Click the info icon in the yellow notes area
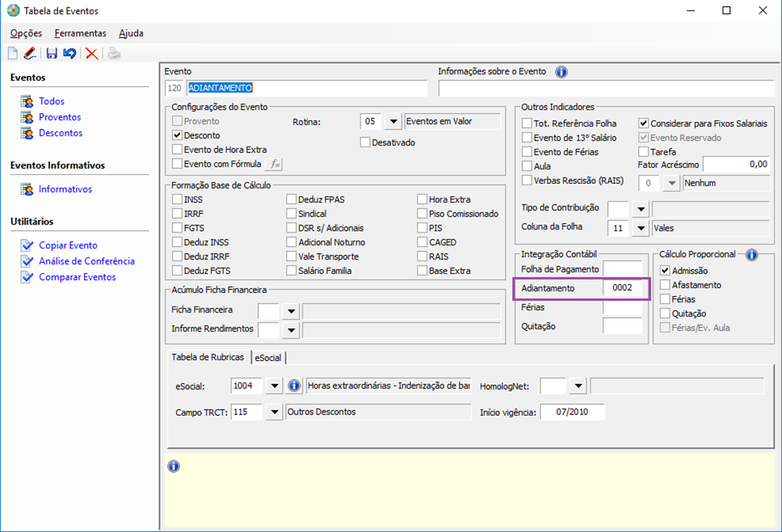This screenshot has width=782, height=532. coord(173,467)
